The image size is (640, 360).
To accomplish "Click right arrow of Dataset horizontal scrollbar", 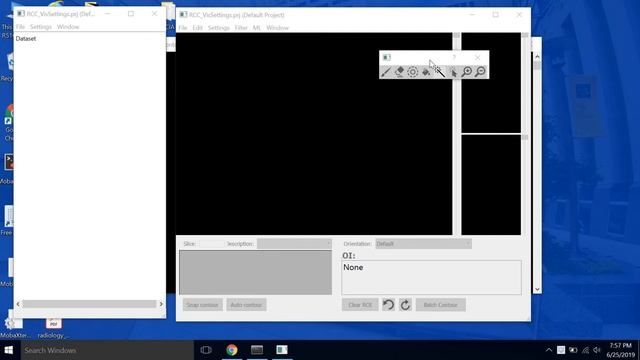I will (161, 304).
